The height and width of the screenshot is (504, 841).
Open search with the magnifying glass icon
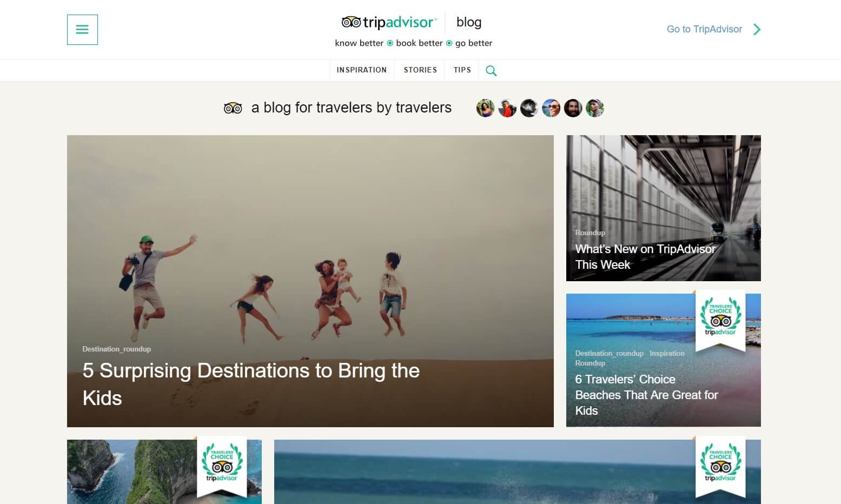491,71
